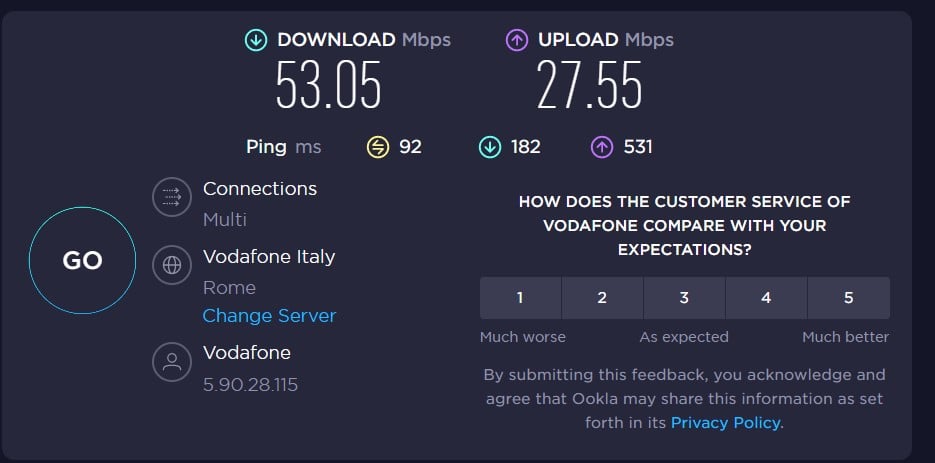Click the 53.05 download speed result
Screen dimensions: 935x463
329,85
